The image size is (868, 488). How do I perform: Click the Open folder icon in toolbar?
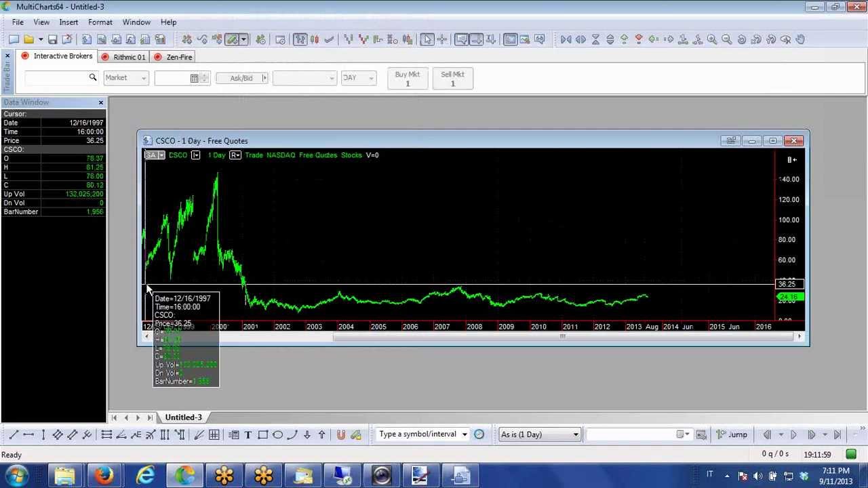point(29,39)
